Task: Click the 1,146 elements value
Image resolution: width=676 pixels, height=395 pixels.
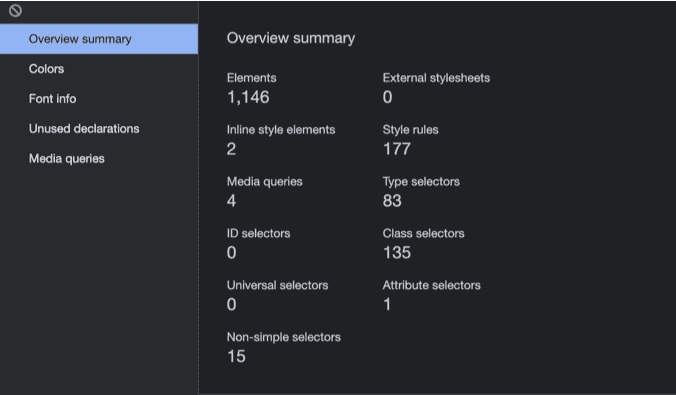Action: point(248,97)
